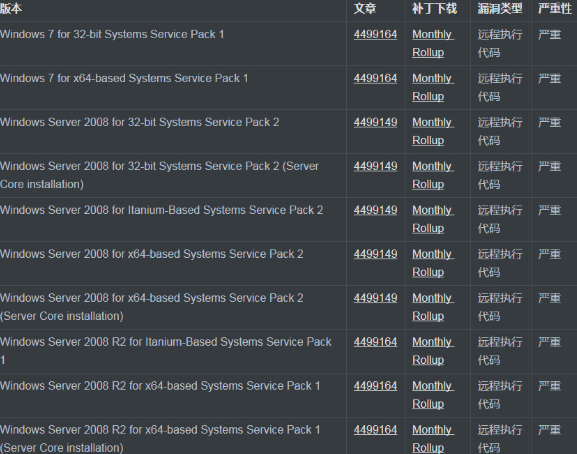Image resolution: width=577 pixels, height=454 pixels.
Task: Open Monthly Rollup for Server 2008 x64 Server Core
Action: pyautogui.click(x=433, y=307)
